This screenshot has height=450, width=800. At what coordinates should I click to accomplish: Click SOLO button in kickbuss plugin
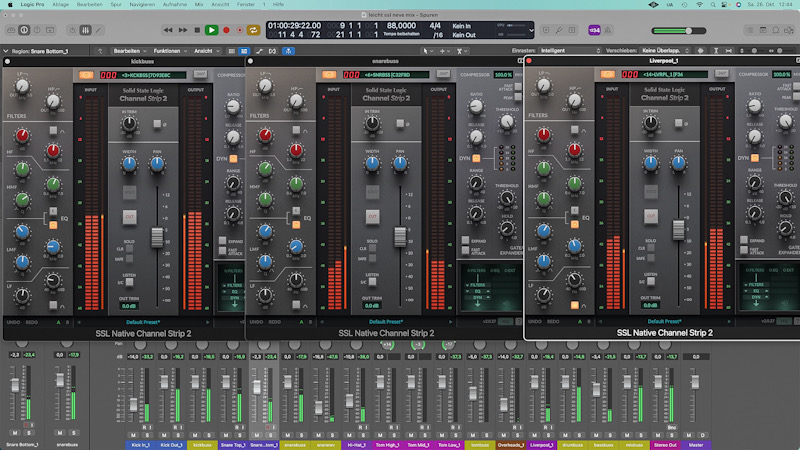point(130,192)
